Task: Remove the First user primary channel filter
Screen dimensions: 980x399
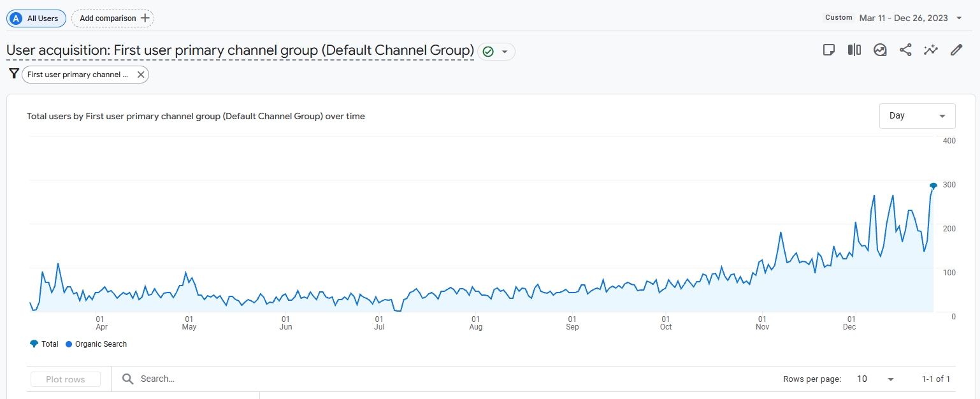Action: (x=141, y=75)
